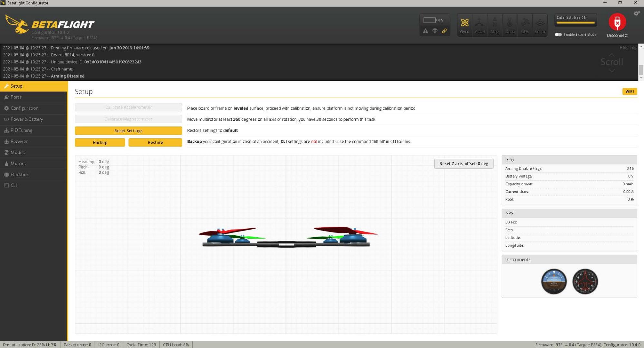Open the CLI tab
Screen dimensions: 644x348
pos(34,185)
